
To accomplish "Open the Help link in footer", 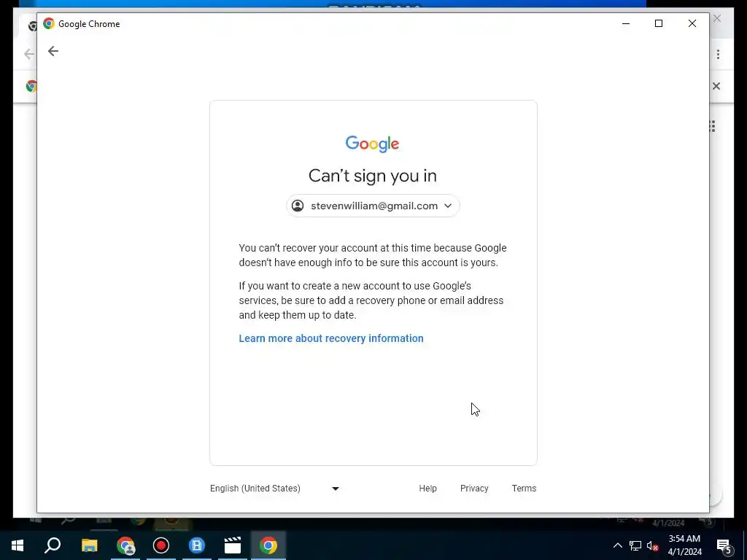I will pyautogui.click(x=427, y=488).
